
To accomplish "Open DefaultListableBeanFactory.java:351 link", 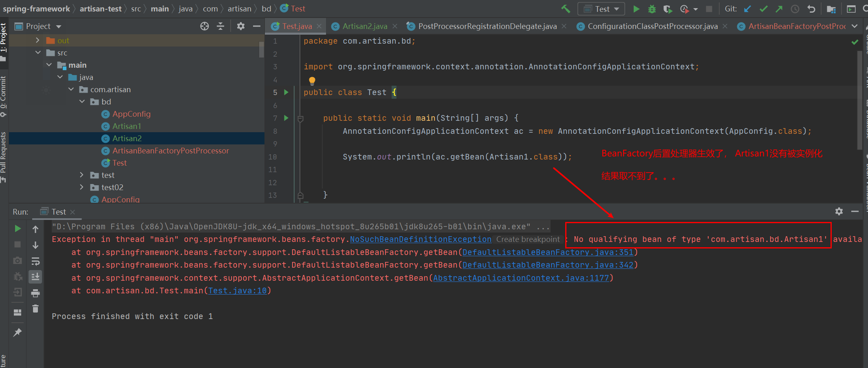I will [548, 253].
